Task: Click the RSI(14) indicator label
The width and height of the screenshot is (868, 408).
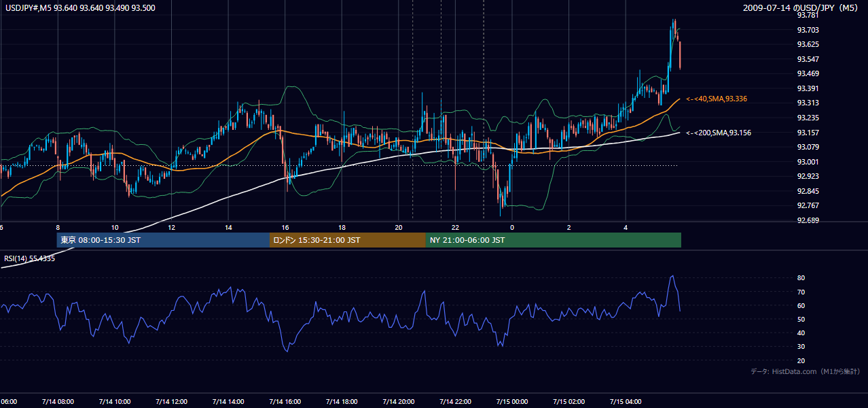Action: point(30,258)
